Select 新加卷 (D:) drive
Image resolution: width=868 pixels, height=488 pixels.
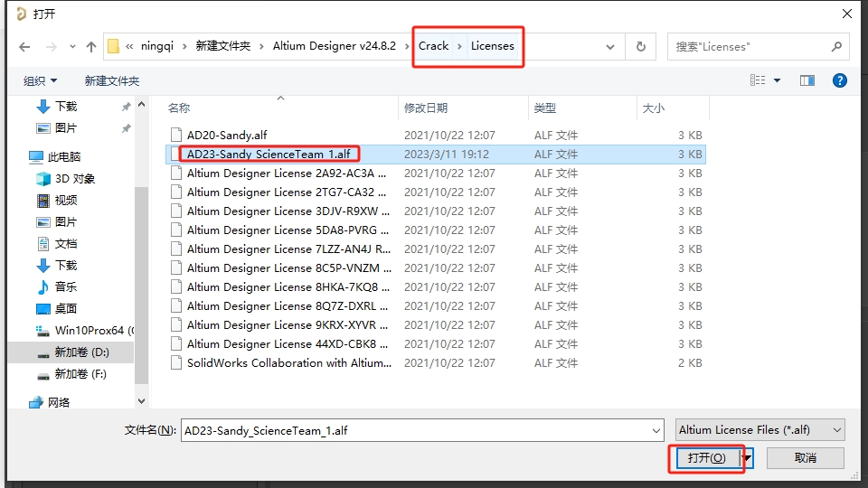point(82,352)
